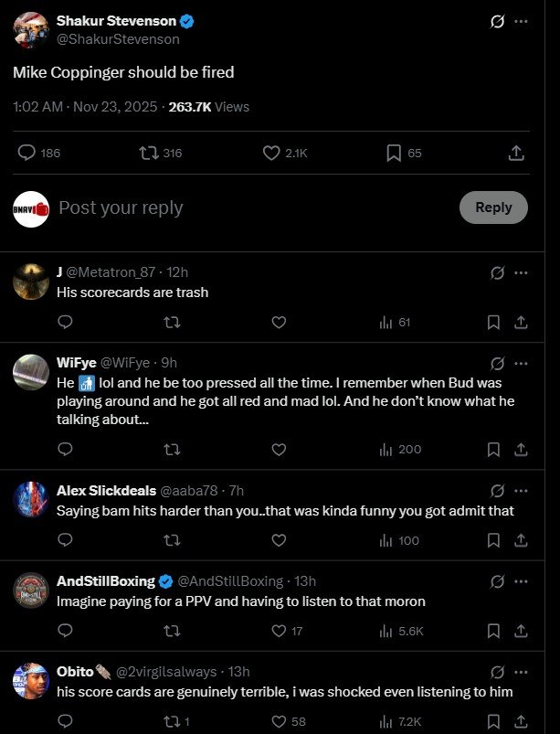Expand more options on WiFye's reply
Image resolution: width=560 pixels, height=734 pixels.
(x=521, y=364)
